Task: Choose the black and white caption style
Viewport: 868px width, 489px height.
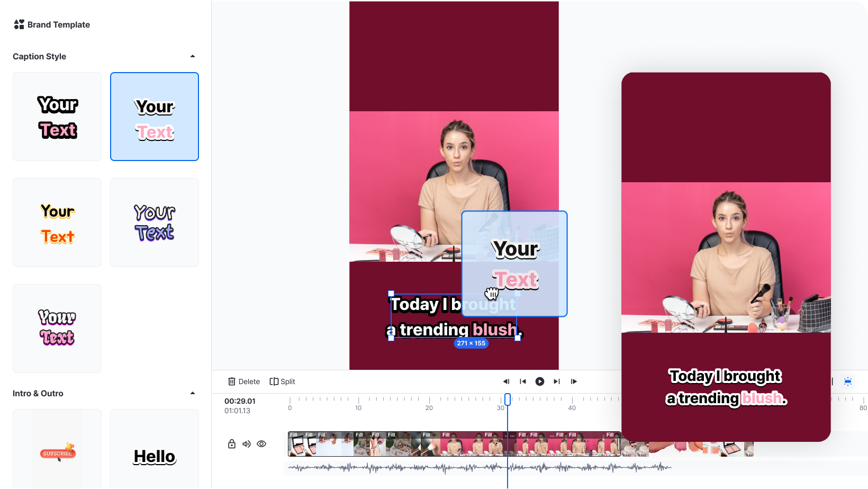Action: pyautogui.click(x=57, y=117)
